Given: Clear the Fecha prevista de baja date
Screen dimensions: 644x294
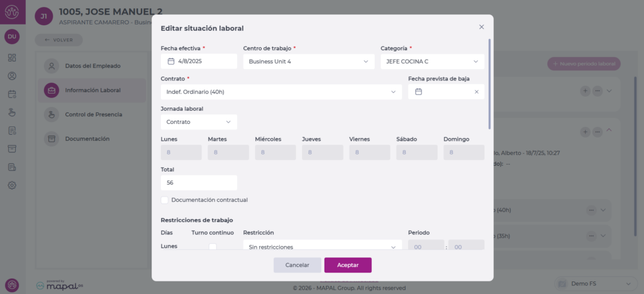Looking at the screenshot, I should click(x=476, y=92).
